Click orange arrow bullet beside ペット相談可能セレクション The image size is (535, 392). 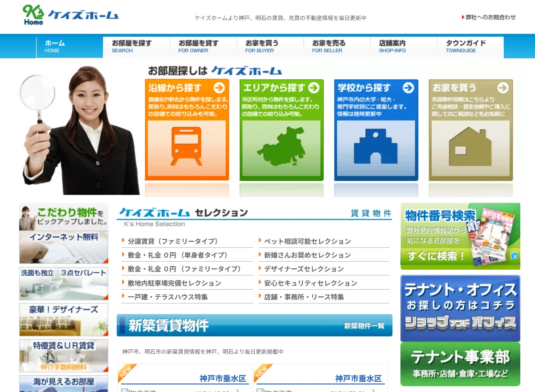pyautogui.click(x=260, y=240)
